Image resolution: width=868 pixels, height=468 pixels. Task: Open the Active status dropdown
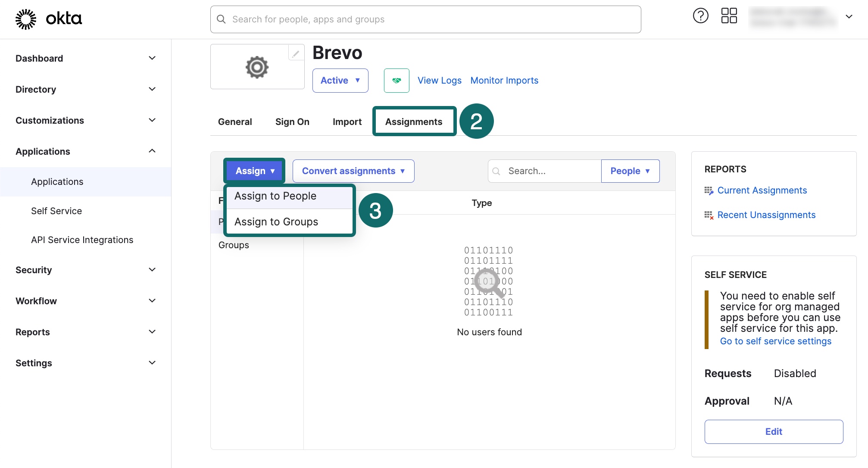click(340, 81)
